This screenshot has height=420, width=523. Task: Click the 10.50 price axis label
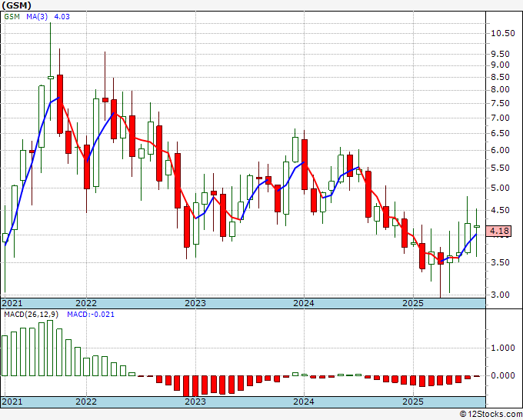(x=503, y=33)
